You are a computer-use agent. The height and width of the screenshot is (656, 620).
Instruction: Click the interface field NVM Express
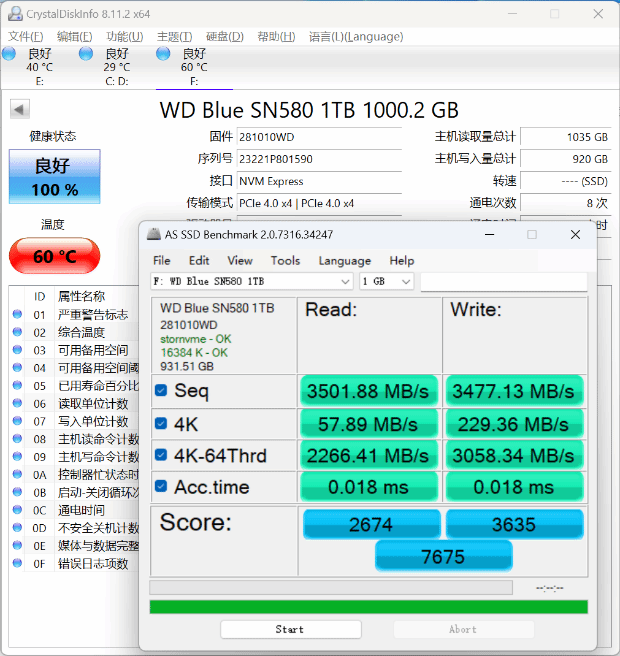319,181
